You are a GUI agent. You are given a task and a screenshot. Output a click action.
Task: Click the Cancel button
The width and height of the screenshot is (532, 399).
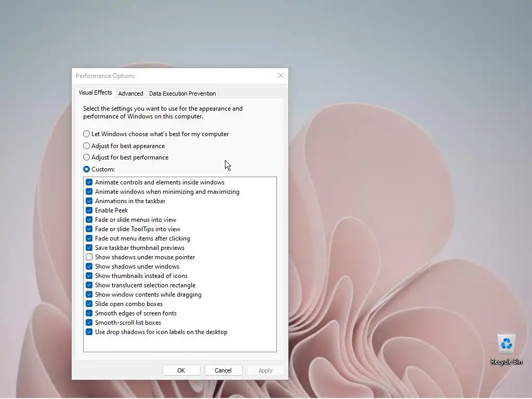pyautogui.click(x=223, y=370)
